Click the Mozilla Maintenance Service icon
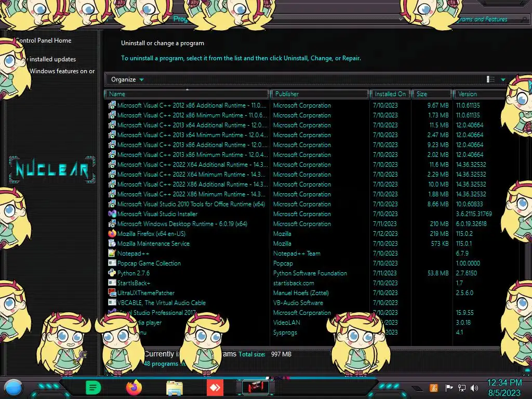The height and width of the screenshot is (399, 532). point(112,243)
